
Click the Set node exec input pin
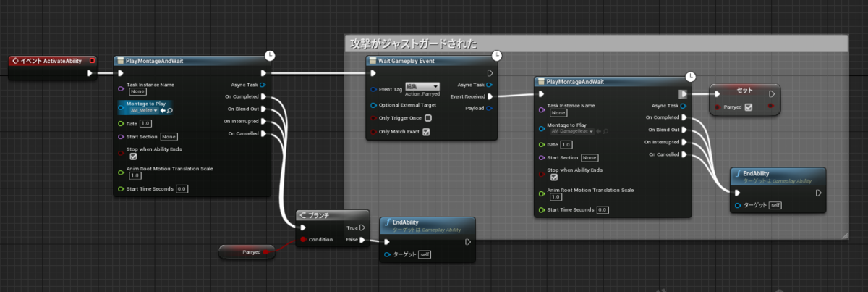pos(718,94)
